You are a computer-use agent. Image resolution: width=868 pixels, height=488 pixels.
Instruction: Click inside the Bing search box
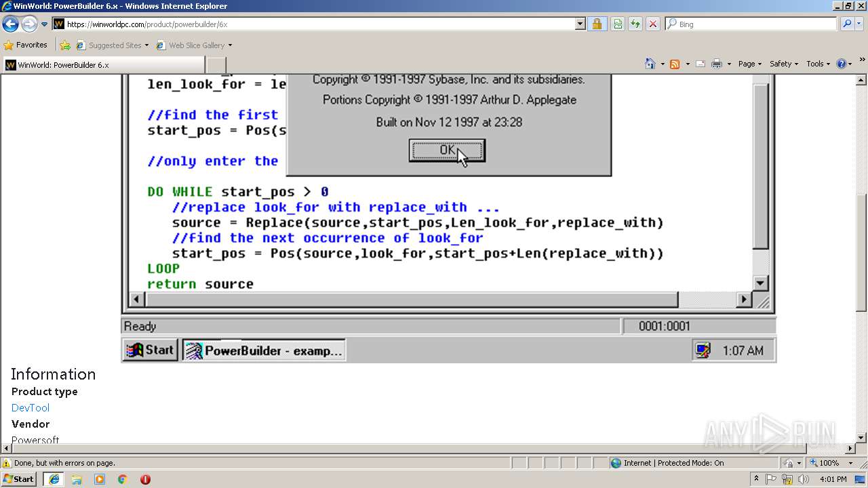tap(751, 24)
